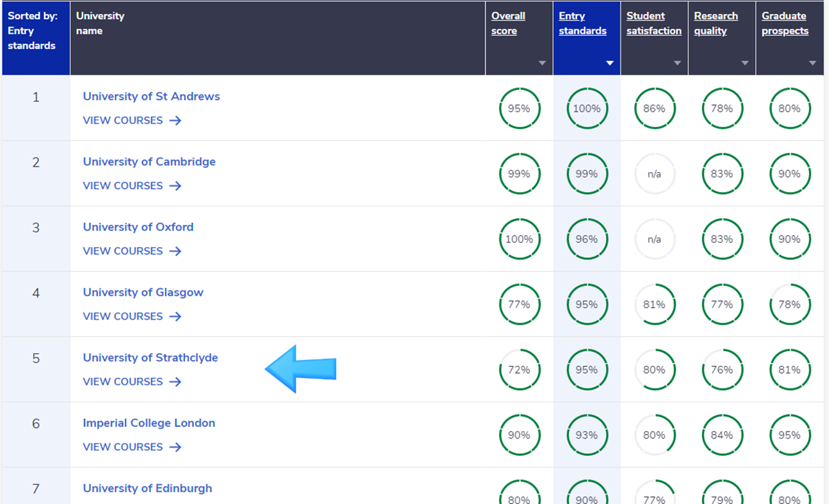The image size is (829, 504).
Task: Sort by Graduate prospects header
Action: [785, 24]
